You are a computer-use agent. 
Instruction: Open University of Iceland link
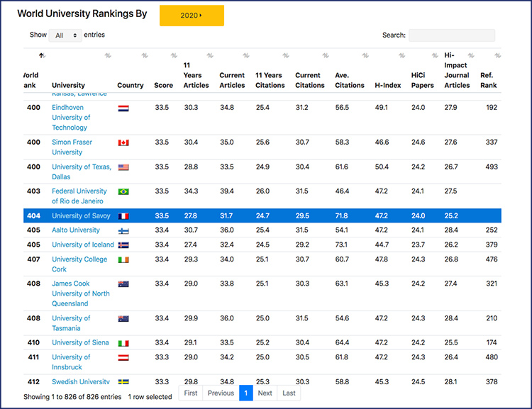pos(83,245)
